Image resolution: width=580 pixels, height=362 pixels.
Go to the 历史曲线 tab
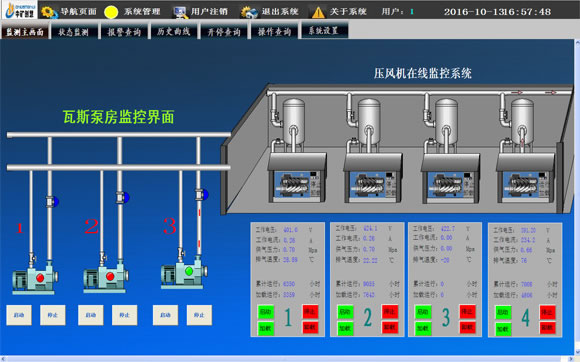coord(173,31)
